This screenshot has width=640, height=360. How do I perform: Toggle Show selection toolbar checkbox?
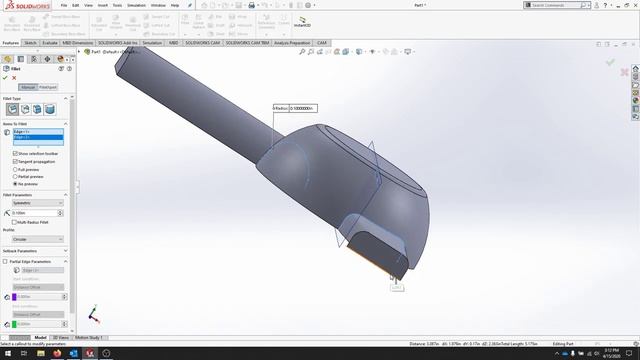pos(15,153)
